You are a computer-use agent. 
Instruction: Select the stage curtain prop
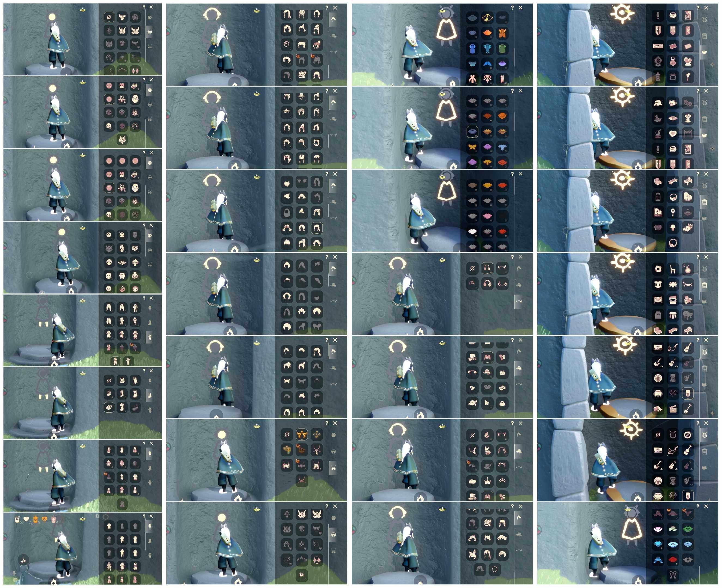click(658, 299)
